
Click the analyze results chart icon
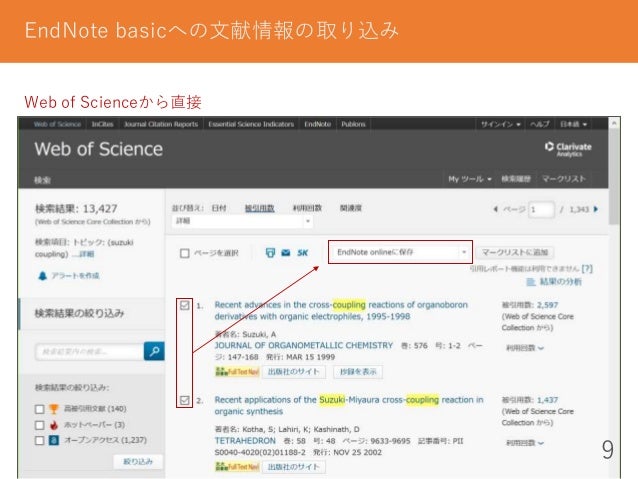point(530,282)
